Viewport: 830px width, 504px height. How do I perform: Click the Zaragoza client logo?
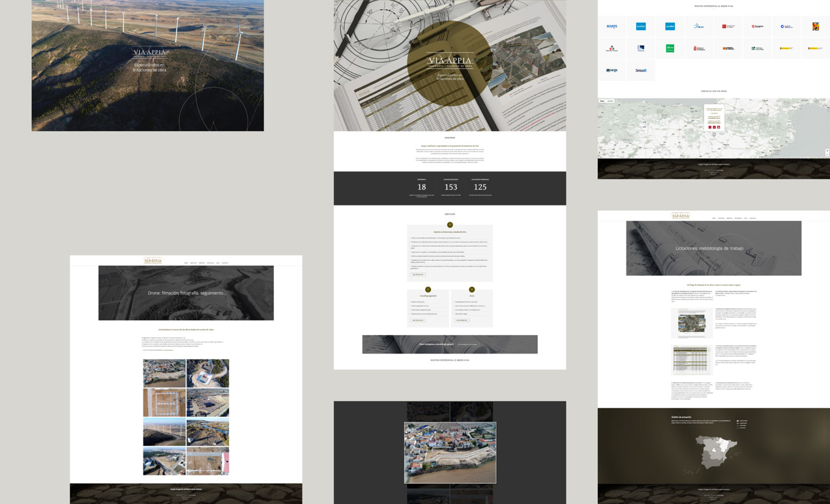[757, 27]
